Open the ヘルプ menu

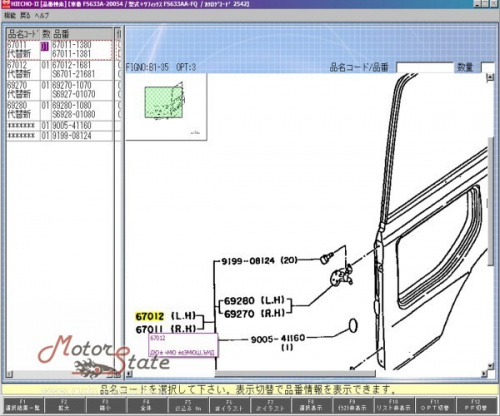pos(42,15)
